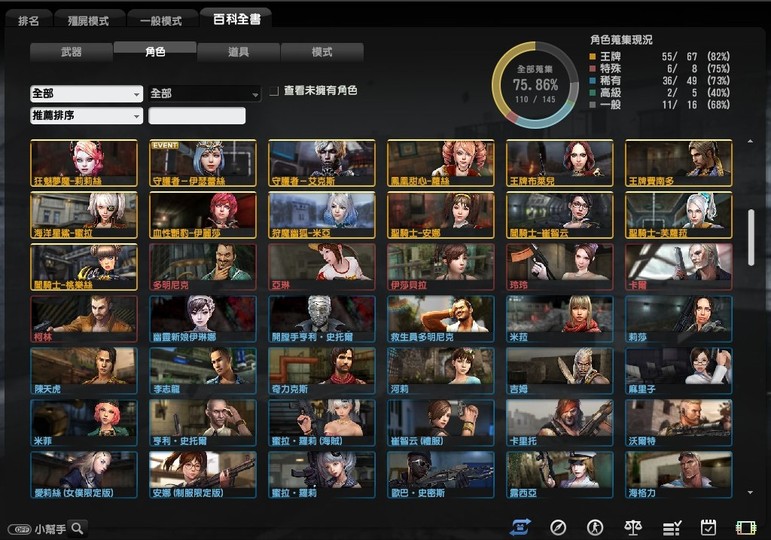The height and width of the screenshot is (540, 771).
Task: Toggle the 小幫手 OFF switch
Action: (19, 528)
